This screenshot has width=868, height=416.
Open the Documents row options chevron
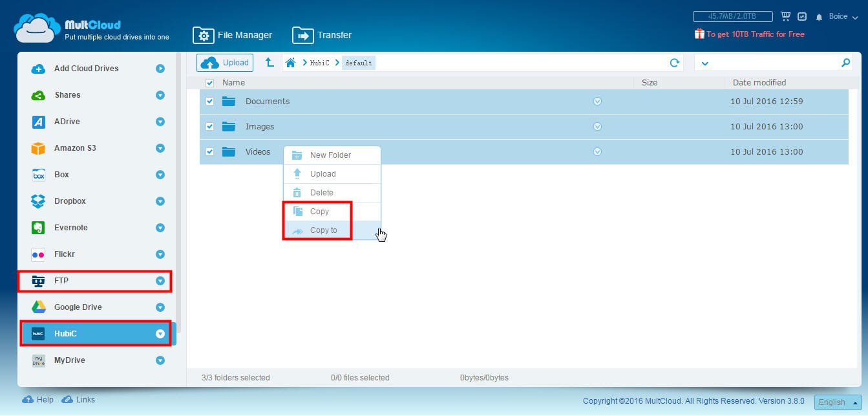pos(597,102)
